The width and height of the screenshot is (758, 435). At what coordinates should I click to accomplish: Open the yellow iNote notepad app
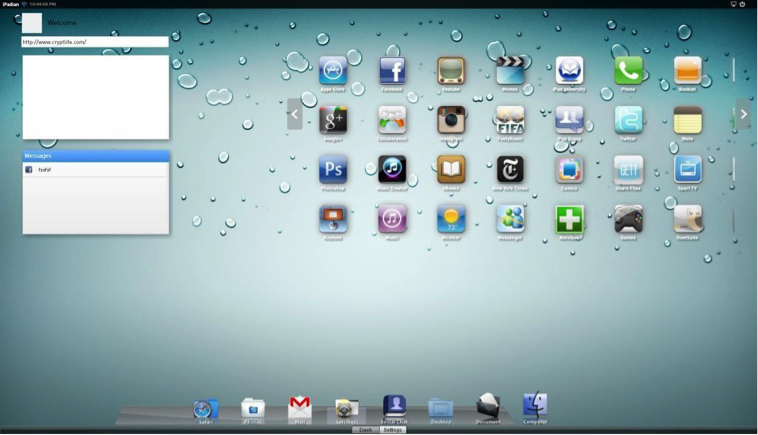coord(687,120)
